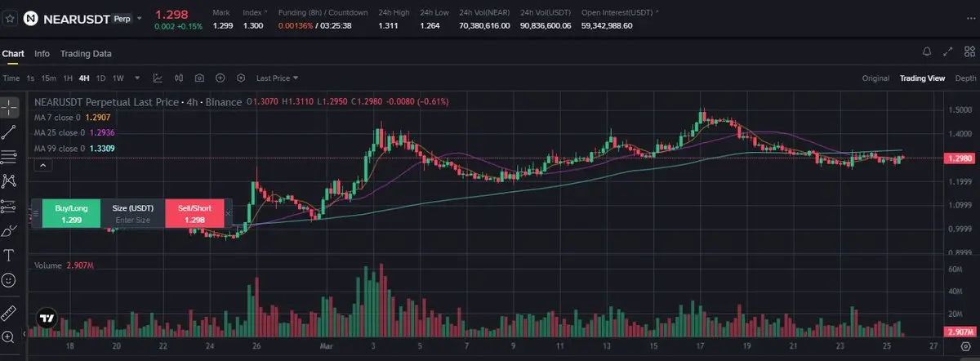Select the zoom in magnifier tool

point(9,336)
